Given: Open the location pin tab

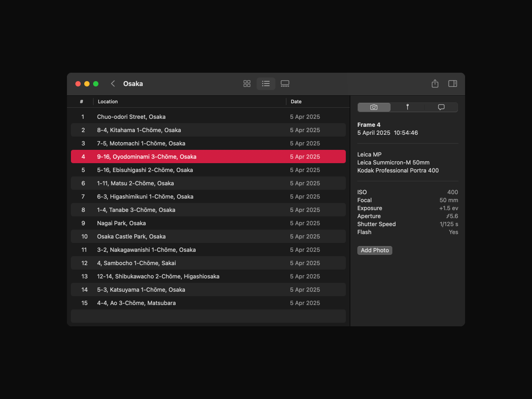Looking at the screenshot, I should point(407,107).
